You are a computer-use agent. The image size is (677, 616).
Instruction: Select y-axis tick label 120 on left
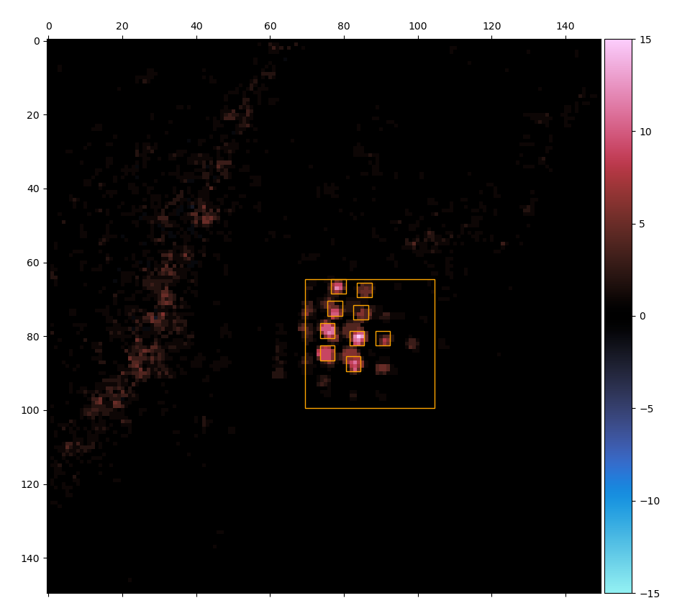click(x=31, y=484)
